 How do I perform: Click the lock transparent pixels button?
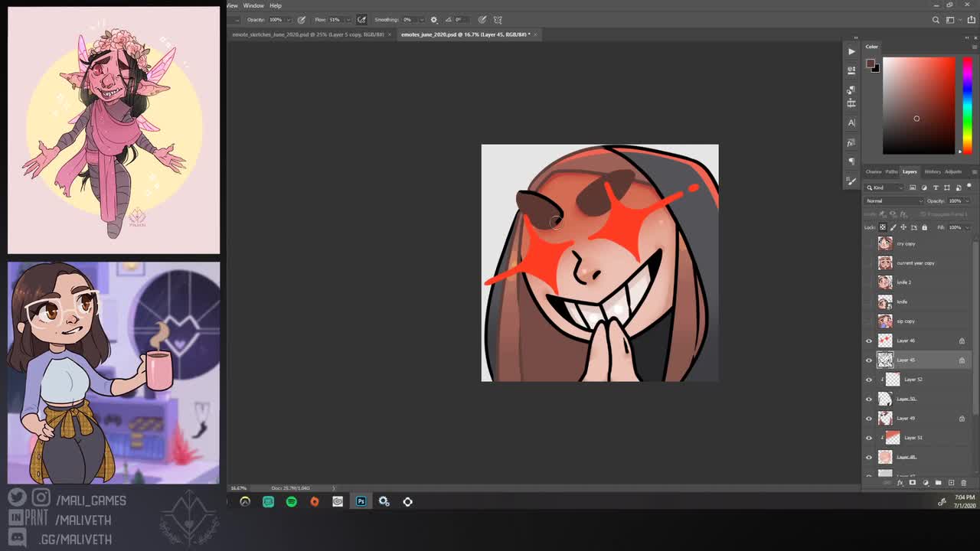(x=883, y=227)
